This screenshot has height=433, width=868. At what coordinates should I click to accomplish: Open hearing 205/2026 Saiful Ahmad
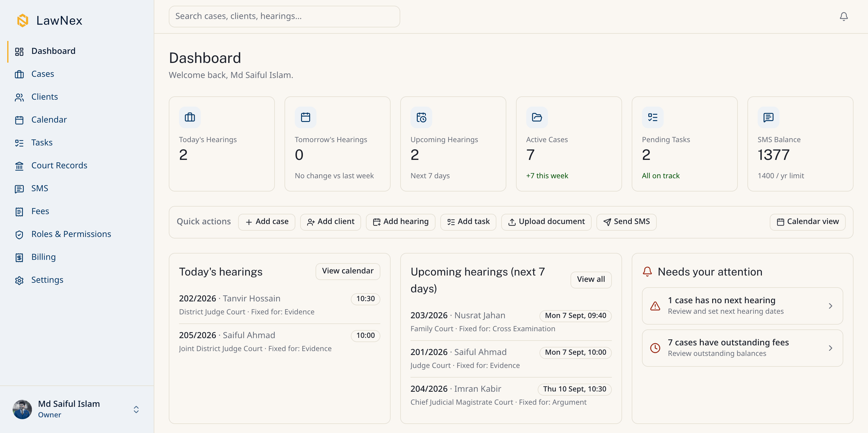[279, 341]
